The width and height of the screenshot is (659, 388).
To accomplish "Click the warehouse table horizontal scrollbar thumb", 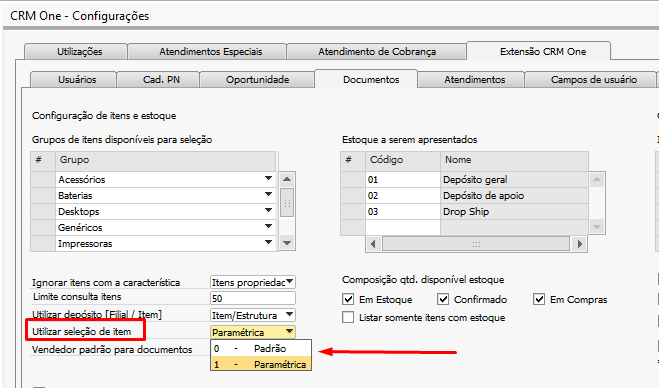I will pyautogui.click(x=476, y=244).
